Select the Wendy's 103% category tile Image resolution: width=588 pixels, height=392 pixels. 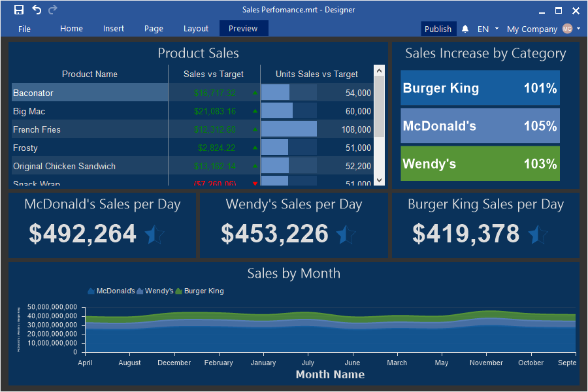480,163
